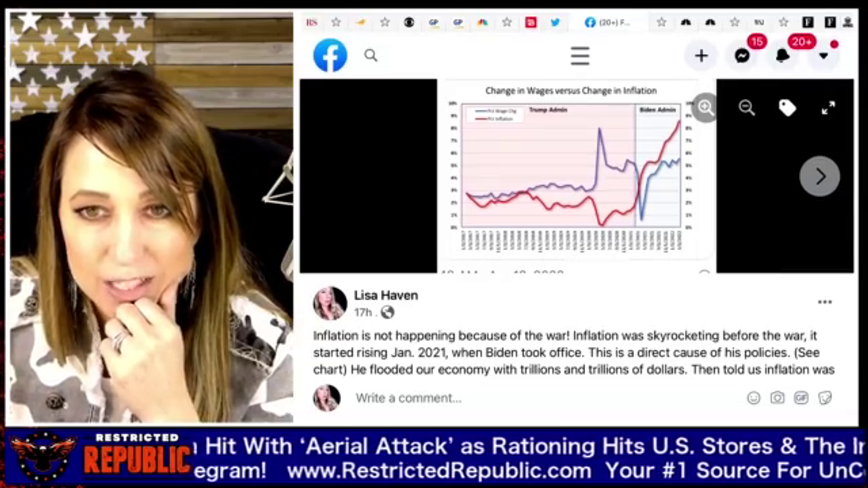
Task: Open the notifications bell
Action: click(x=783, y=56)
